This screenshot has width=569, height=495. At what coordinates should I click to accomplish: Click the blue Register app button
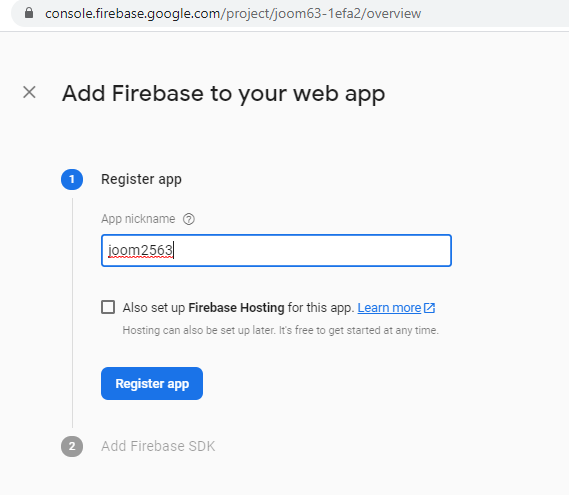152,384
